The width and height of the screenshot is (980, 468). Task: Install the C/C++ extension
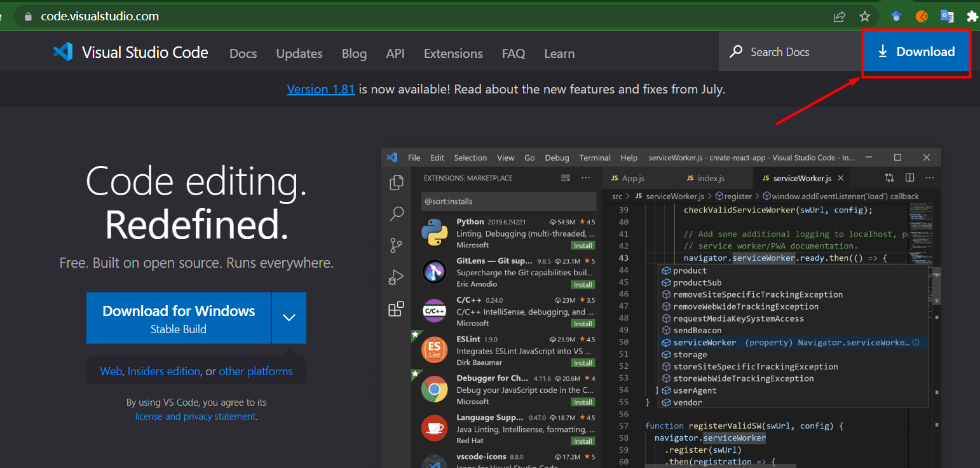pyautogui.click(x=583, y=324)
